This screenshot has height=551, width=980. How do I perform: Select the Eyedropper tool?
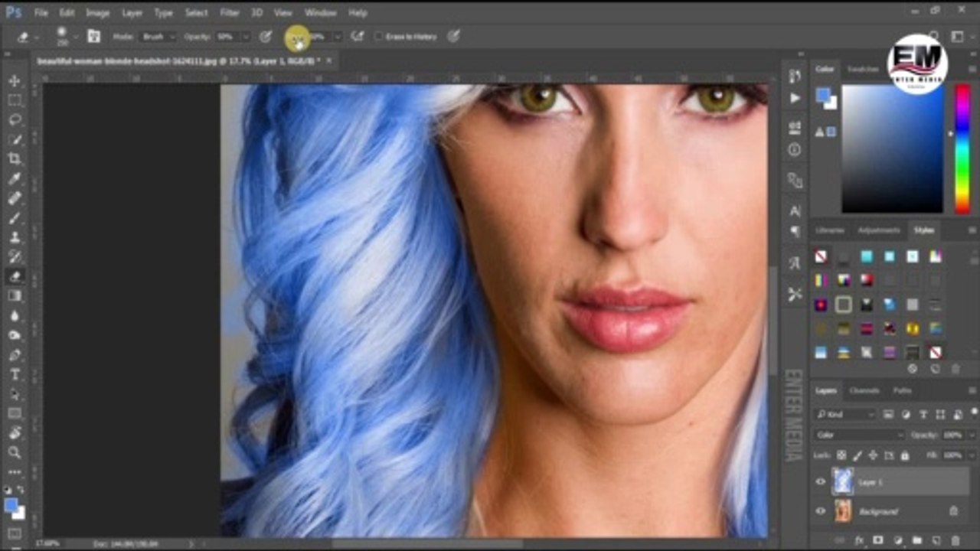(x=15, y=178)
